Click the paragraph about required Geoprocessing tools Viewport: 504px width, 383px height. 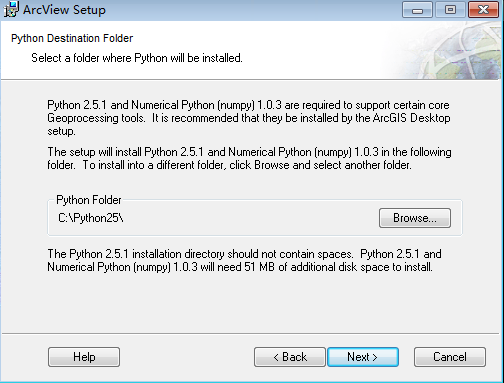coord(249,118)
